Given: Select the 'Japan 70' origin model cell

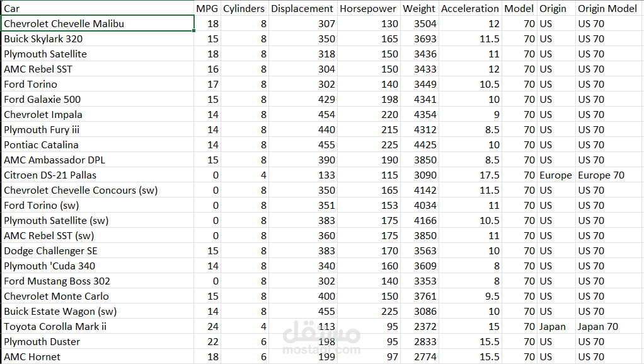Looking at the screenshot, I should point(609,327).
